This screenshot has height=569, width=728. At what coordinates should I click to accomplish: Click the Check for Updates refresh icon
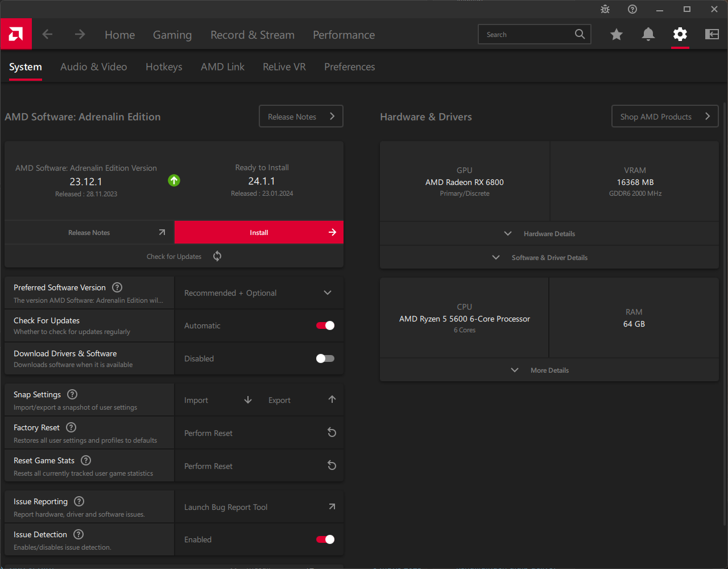click(217, 256)
